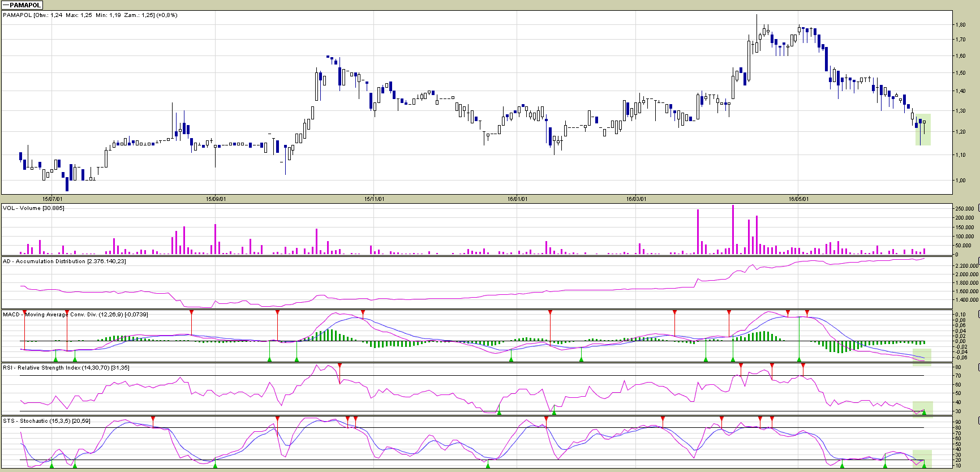This screenshot has width=980, height=472.
Task: Click the AD - Accumulation Distribution label
Action: (x=65, y=261)
